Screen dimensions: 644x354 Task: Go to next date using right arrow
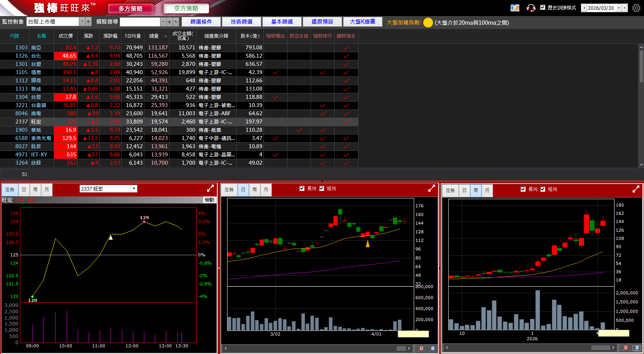[624, 8]
